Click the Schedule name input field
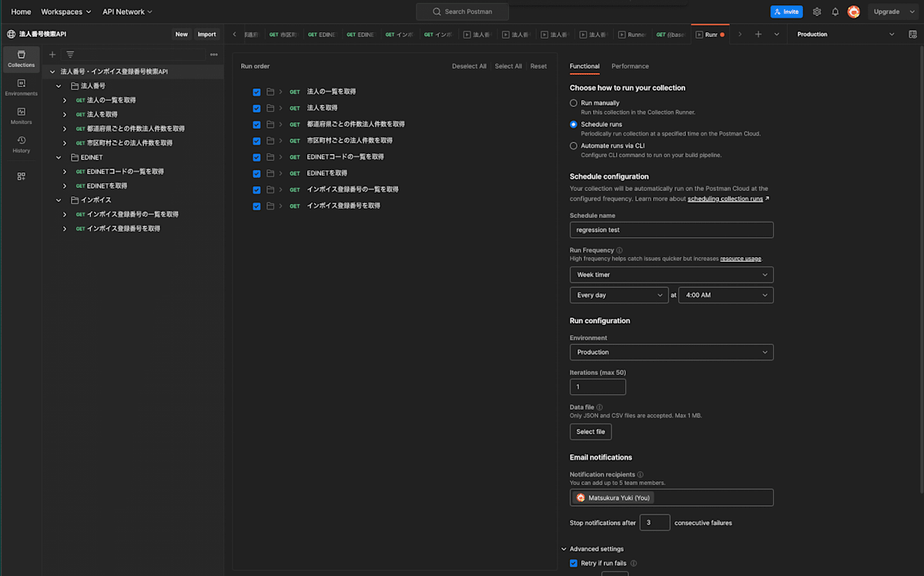Viewport: 924px width, 576px height. point(671,229)
